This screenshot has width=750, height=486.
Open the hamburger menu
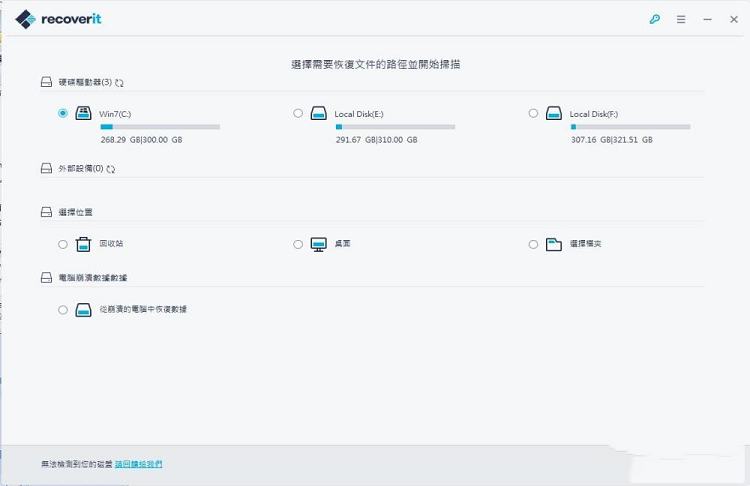click(x=681, y=19)
